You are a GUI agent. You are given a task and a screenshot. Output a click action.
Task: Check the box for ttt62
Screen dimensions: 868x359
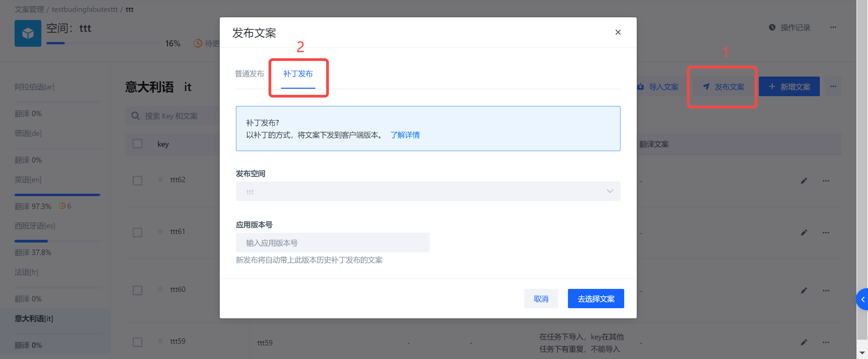click(x=137, y=181)
